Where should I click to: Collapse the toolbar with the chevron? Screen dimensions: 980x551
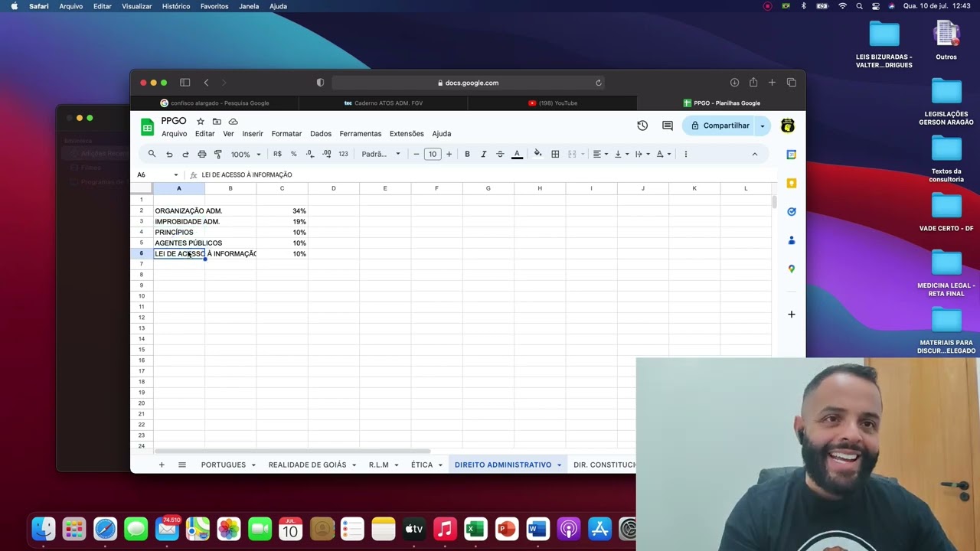pyautogui.click(x=754, y=154)
